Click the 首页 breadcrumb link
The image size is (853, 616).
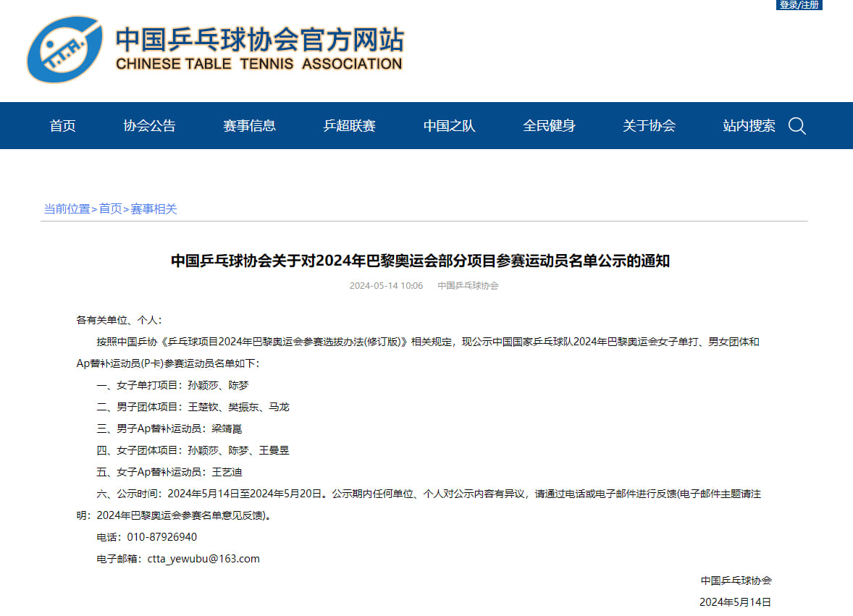coord(111,208)
